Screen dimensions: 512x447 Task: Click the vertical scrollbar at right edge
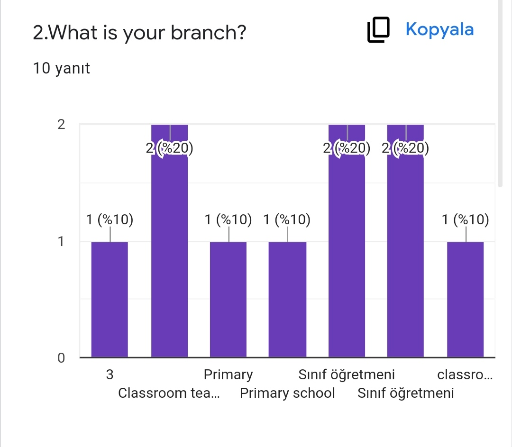click(x=500, y=93)
